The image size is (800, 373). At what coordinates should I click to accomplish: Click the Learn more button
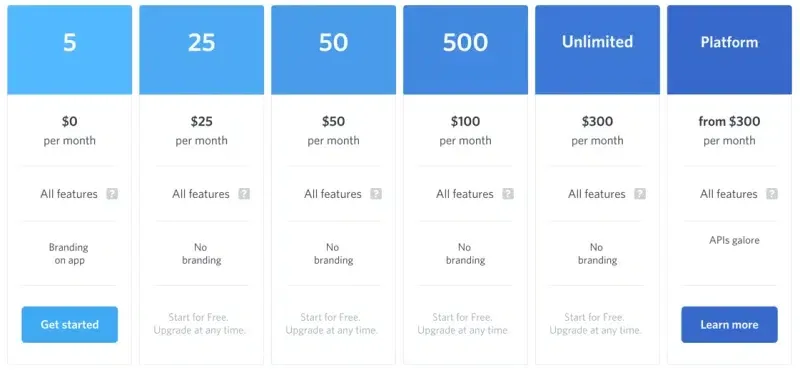(x=729, y=325)
